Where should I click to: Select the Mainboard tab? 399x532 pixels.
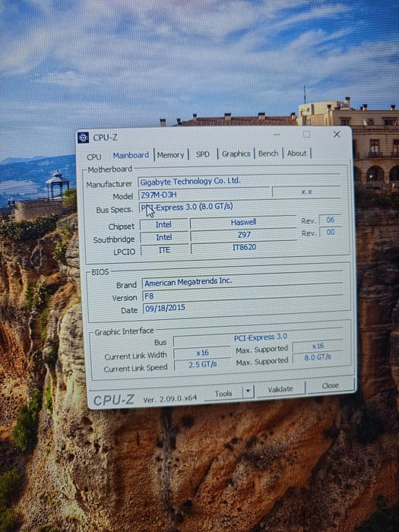tap(131, 155)
